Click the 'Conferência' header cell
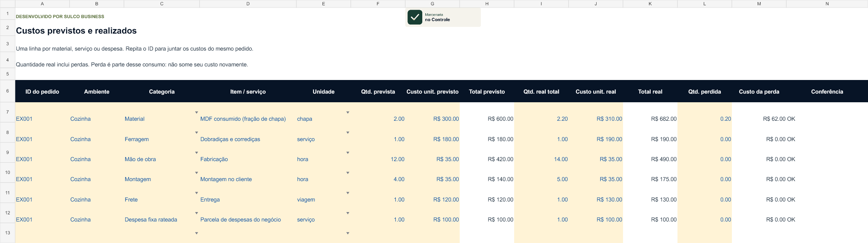 click(827, 92)
